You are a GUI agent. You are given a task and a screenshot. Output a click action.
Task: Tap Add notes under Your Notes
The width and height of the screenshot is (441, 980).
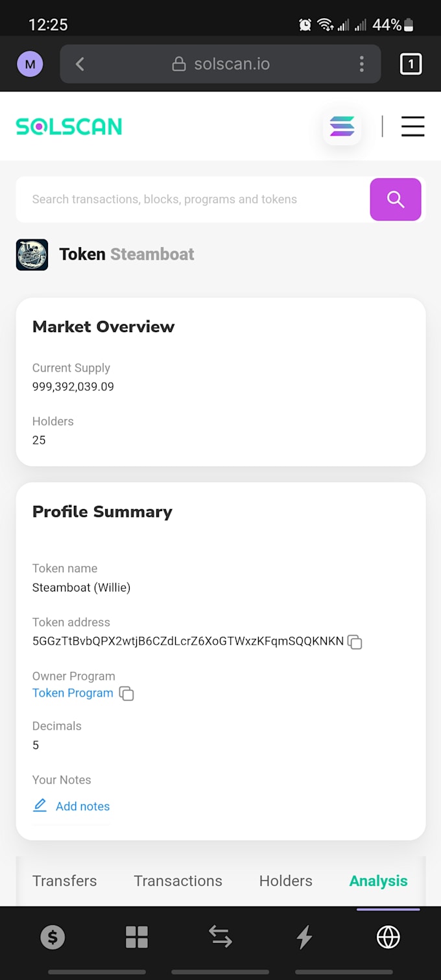(83, 806)
